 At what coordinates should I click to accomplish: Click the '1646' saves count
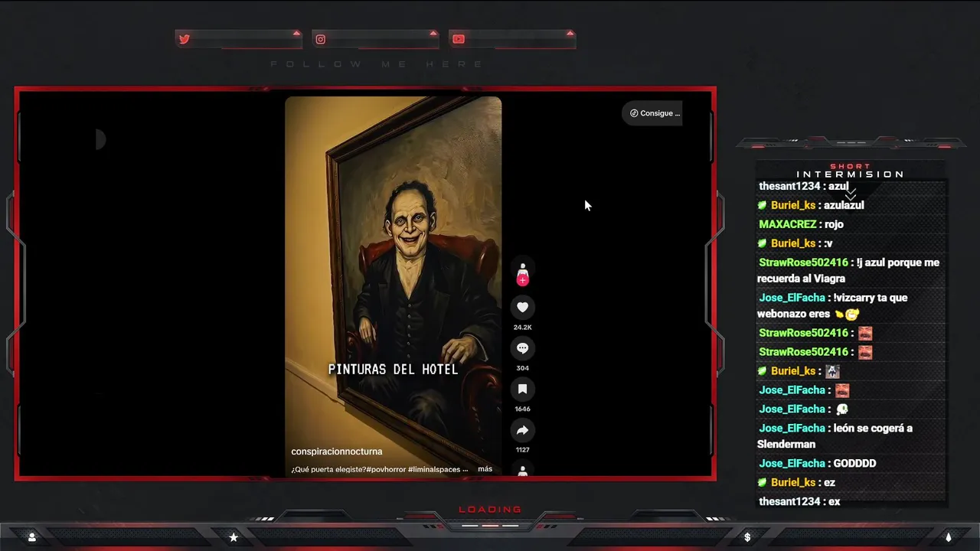click(522, 409)
